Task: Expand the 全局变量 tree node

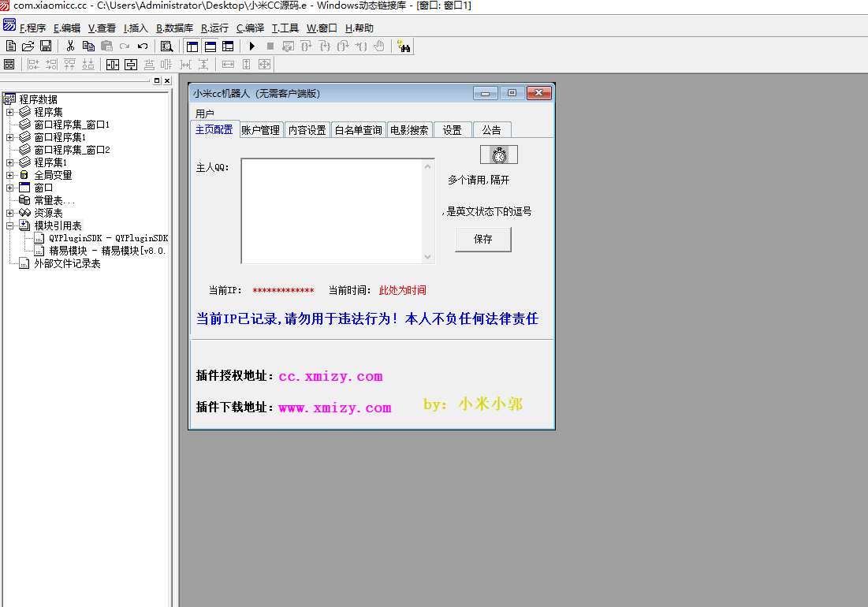Action: (x=10, y=175)
